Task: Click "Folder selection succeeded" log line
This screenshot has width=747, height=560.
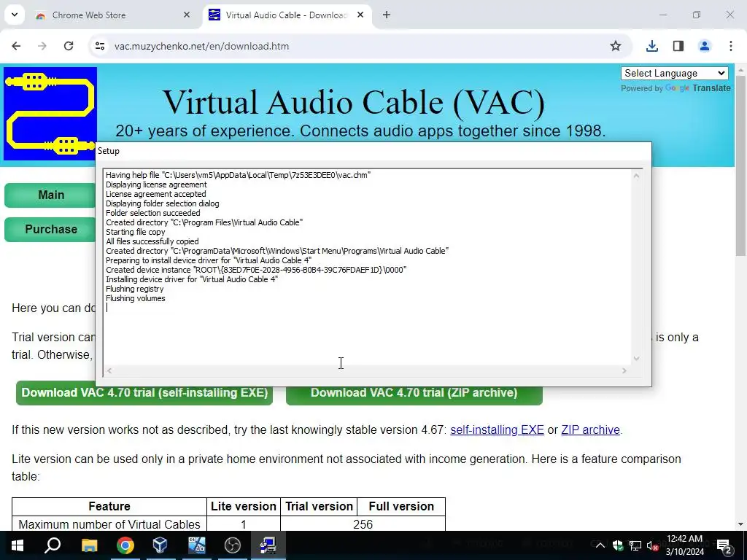Action: [153, 213]
